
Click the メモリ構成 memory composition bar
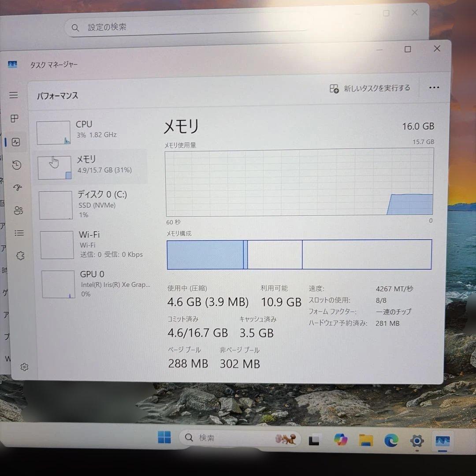pos(299,254)
